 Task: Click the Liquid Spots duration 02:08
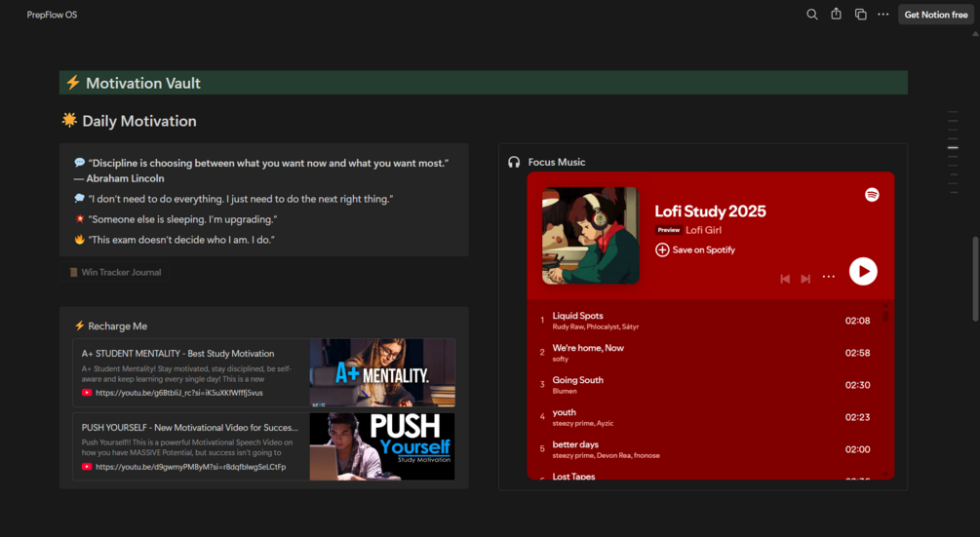tap(857, 321)
